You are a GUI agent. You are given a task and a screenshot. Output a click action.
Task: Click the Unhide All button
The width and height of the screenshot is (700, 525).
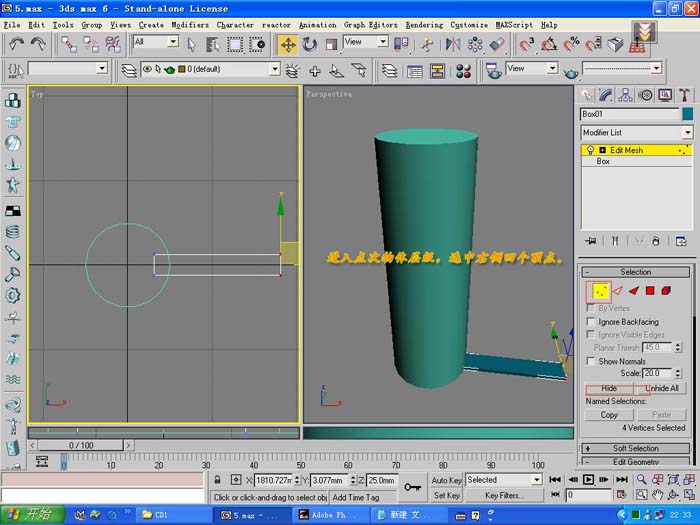click(x=662, y=388)
